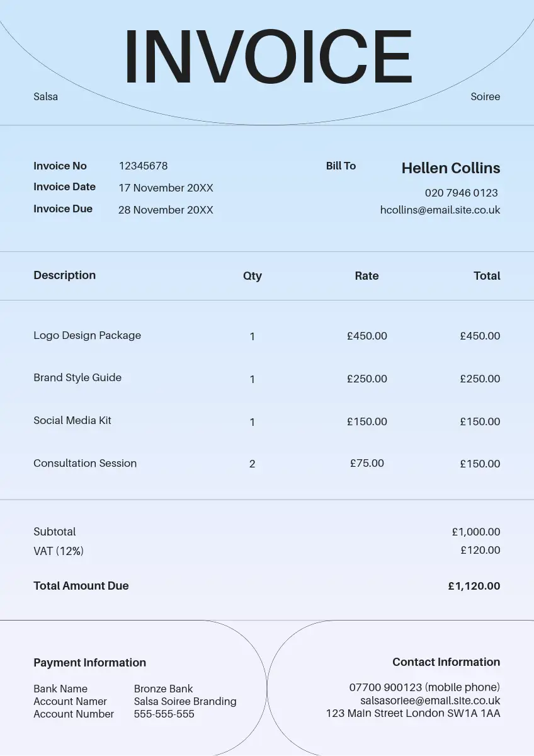
Task: Click the £75.00 Consultation Session rate
Action: point(366,463)
